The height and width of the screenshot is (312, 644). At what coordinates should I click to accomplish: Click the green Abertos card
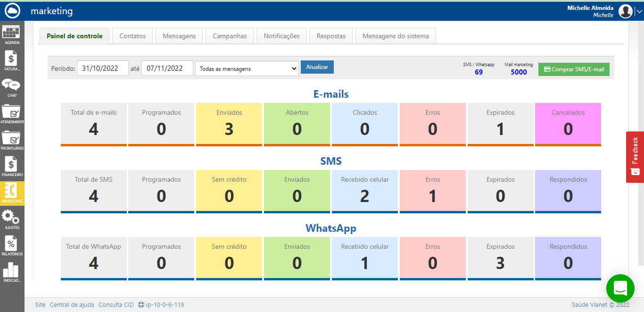pos(297,125)
